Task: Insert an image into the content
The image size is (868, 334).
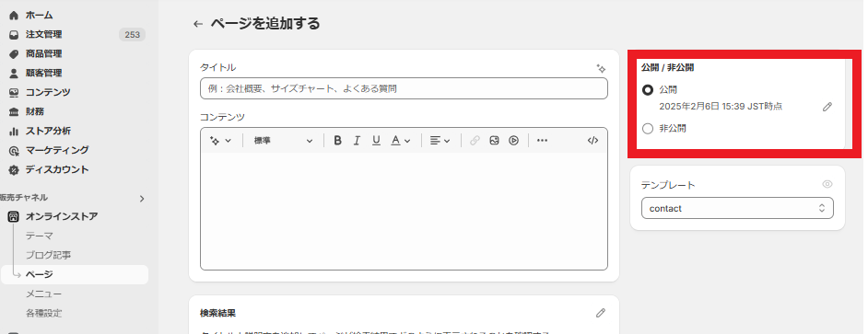Action: click(x=494, y=141)
